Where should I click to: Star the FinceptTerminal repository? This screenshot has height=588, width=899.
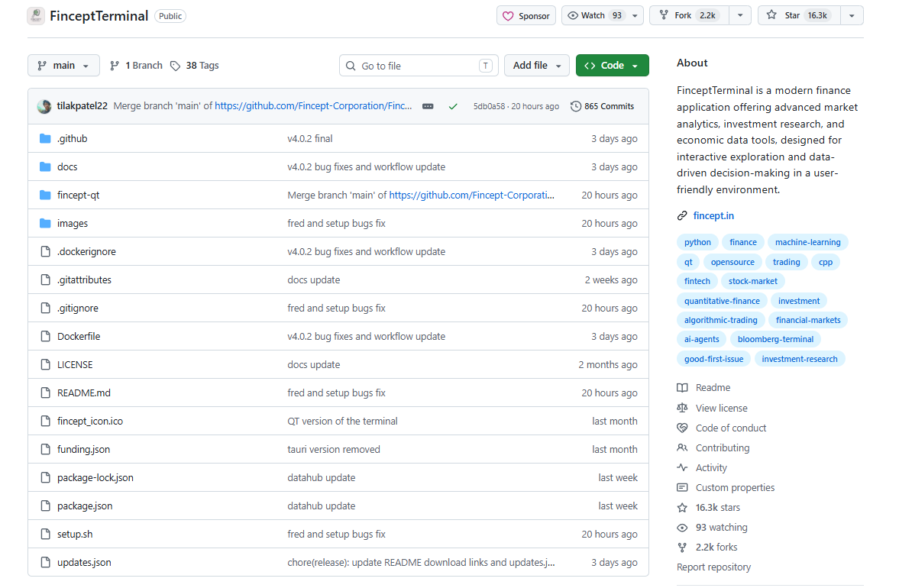tap(799, 15)
